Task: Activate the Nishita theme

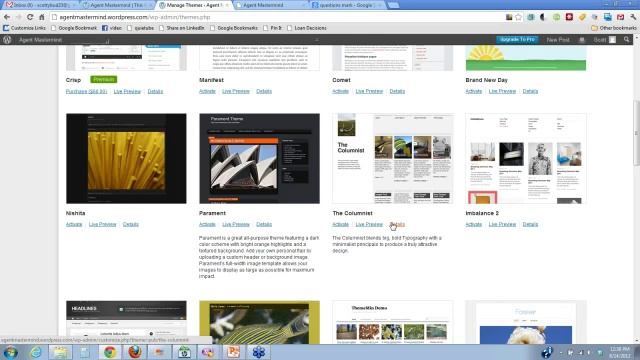Action: [74, 224]
